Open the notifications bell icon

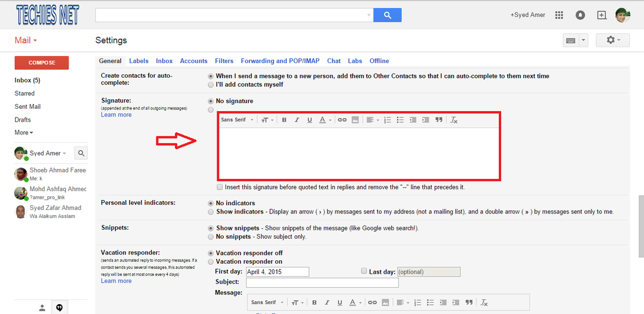pos(580,15)
